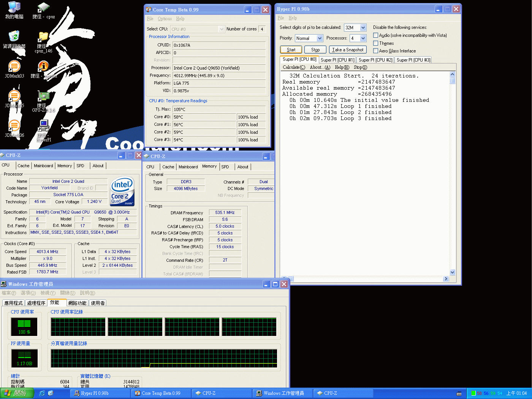Enable the Audio service disable checkbox
This screenshot has height=399, width=532.
[x=375, y=35]
